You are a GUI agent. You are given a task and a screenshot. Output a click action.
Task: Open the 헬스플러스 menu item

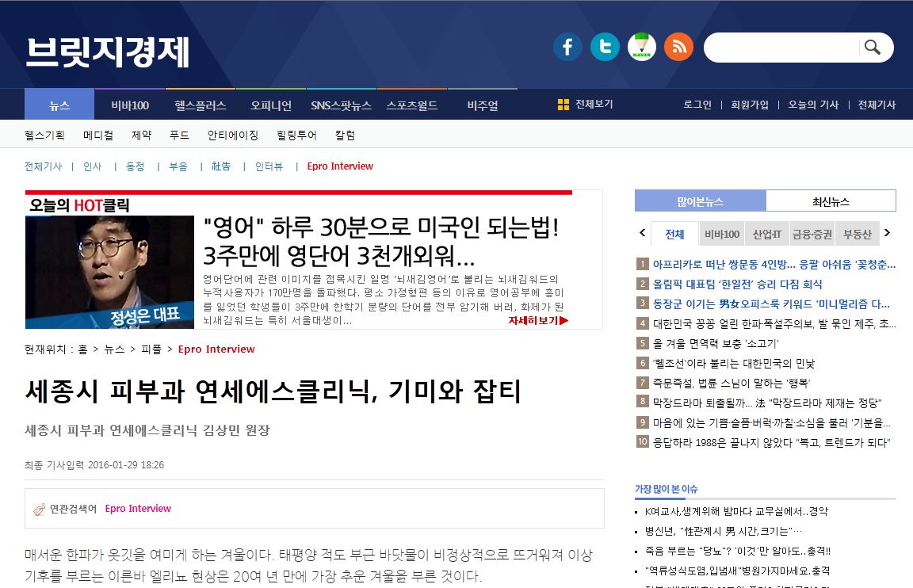click(x=201, y=105)
